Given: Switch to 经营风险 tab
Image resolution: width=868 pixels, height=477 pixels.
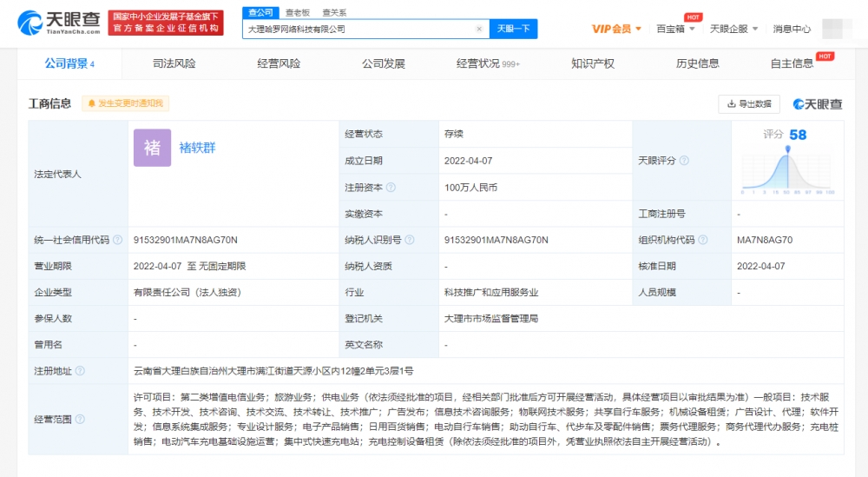Looking at the screenshot, I should tap(279, 63).
